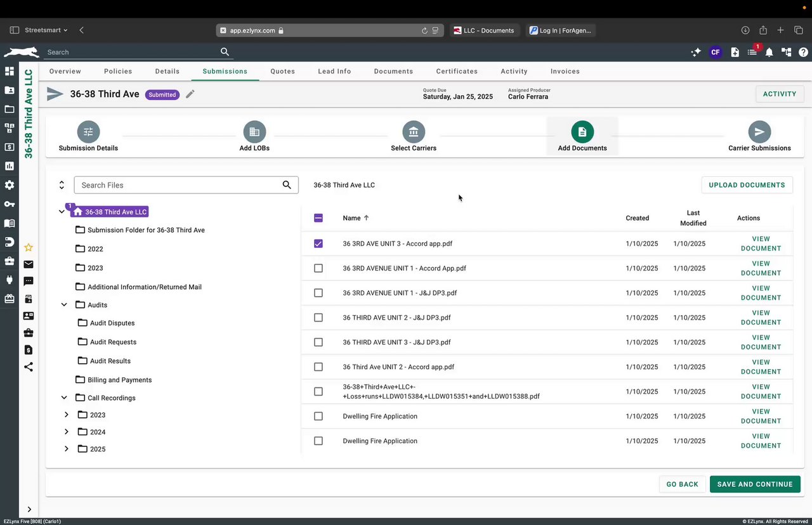Sort the table by the Name column header

pos(351,218)
